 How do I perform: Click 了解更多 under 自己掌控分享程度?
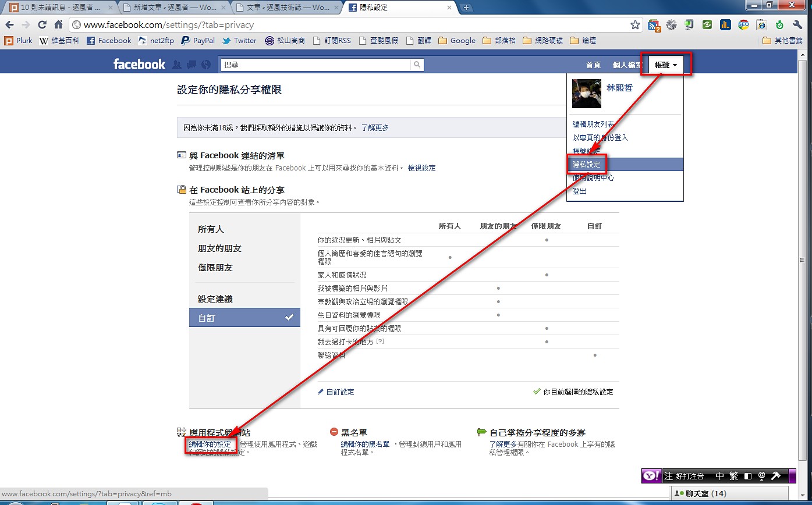tap(503, 444)
